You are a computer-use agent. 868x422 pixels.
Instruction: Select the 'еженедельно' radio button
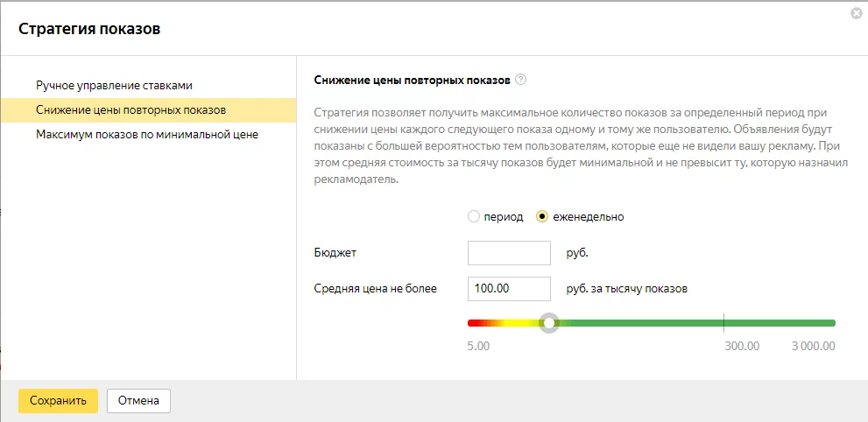(x=542, y=217)
